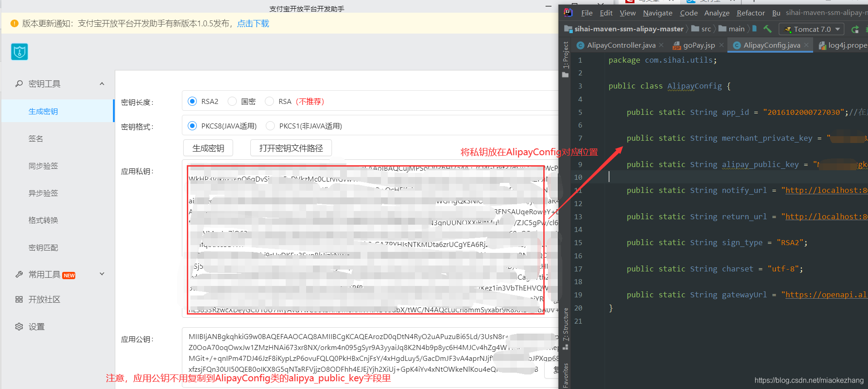This screenshot has height=389, width=868.
Task: Click the notify_url localhost link in code
Action: click(826, 190)
